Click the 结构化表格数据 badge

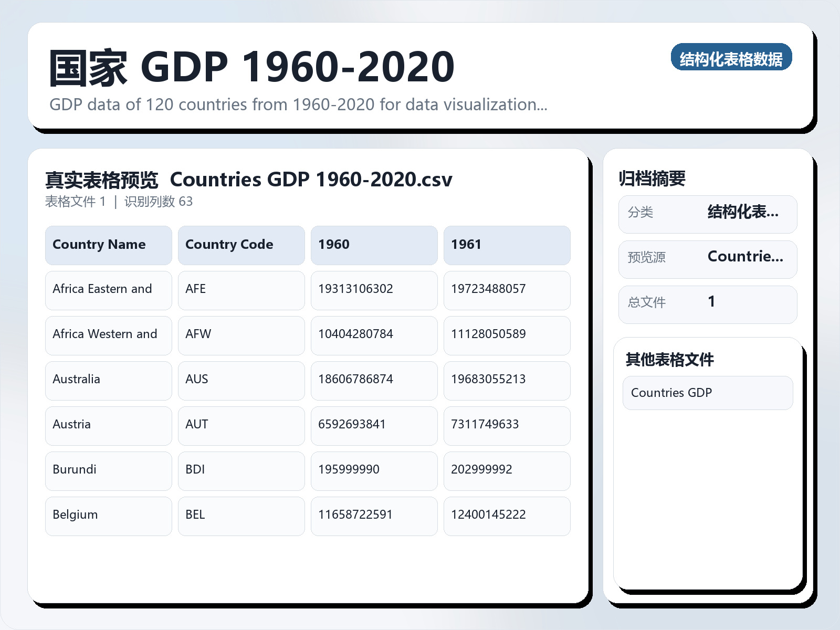[x=732, y=58]
